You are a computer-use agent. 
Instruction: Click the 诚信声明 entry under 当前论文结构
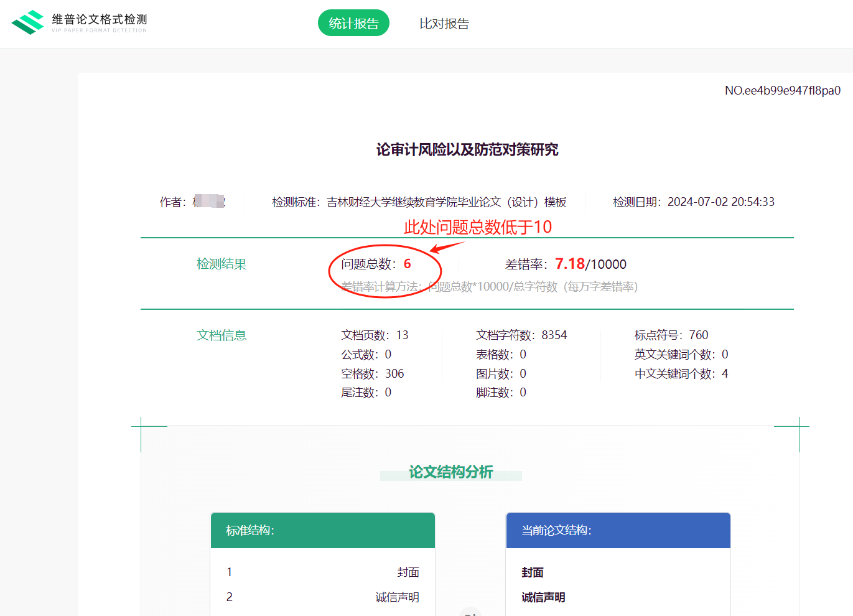pyautogui.click(x=543, y=596)
